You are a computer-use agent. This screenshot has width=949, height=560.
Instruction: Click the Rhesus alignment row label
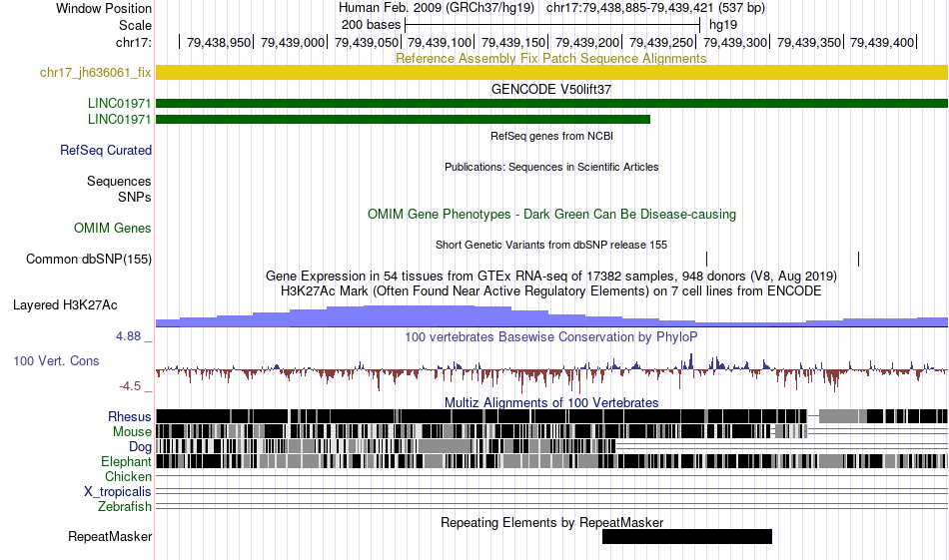(x=130, y=416)
